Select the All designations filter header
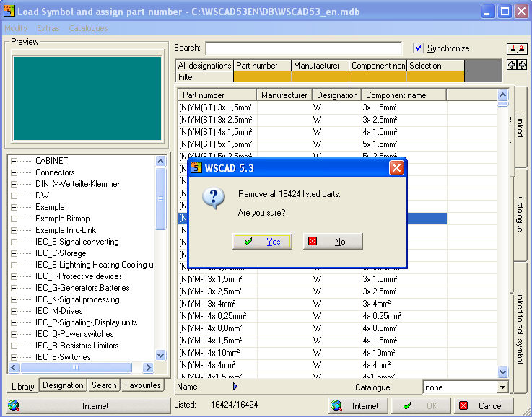532x417 pixels. click(204, 66)
